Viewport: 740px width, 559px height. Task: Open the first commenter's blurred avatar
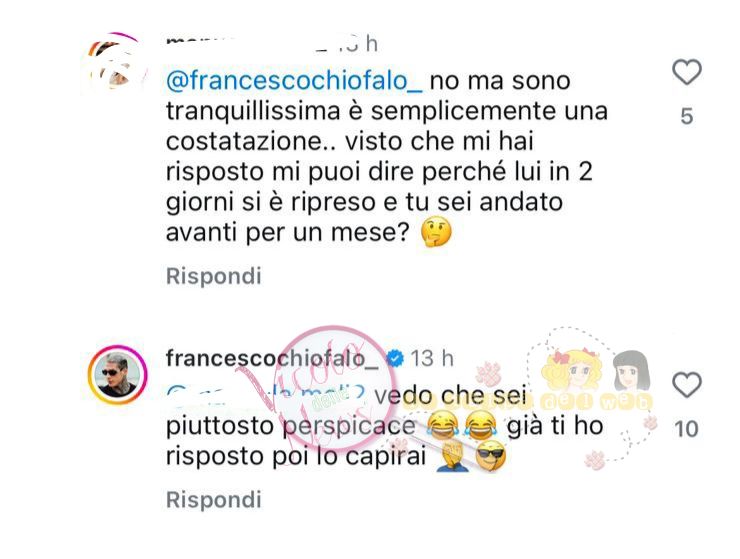click(x=116, y=61)
